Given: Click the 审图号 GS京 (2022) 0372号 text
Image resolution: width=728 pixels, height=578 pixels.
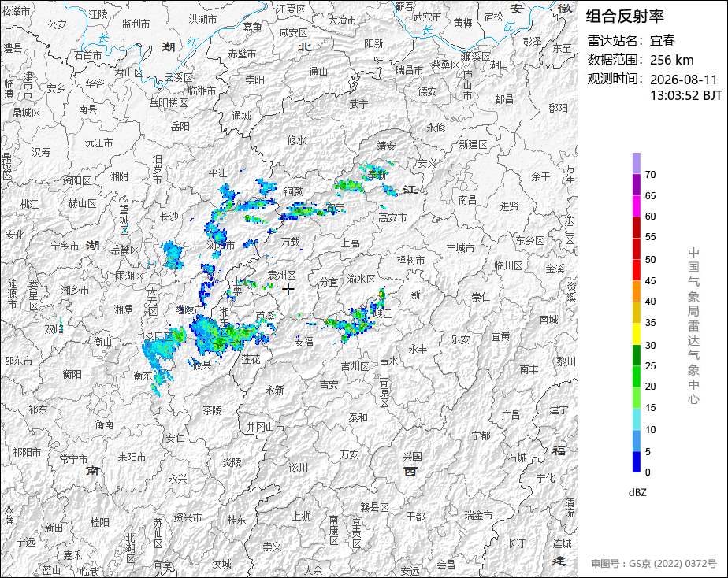Looking at the screenshot, I should [x=654, y=564].
